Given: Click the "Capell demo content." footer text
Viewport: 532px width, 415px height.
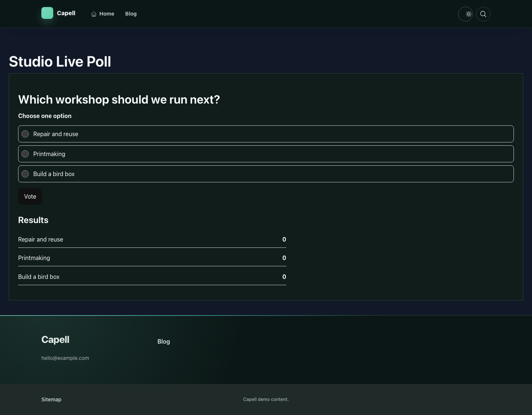Looking at the screenshot, I should click(x=266, y=399).
